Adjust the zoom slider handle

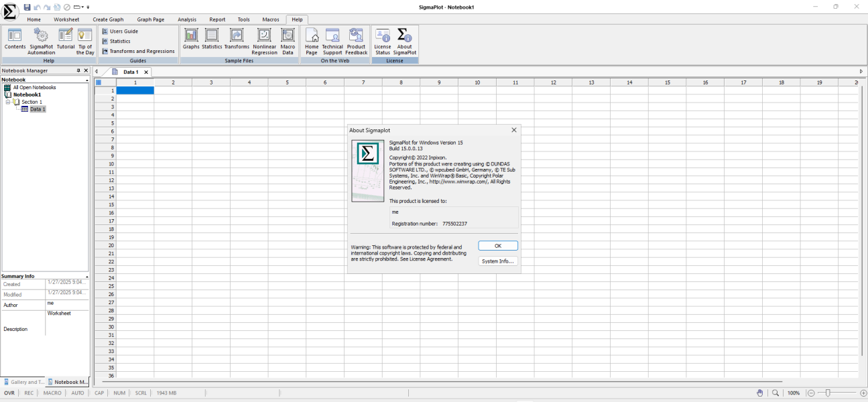coord(828,393)
